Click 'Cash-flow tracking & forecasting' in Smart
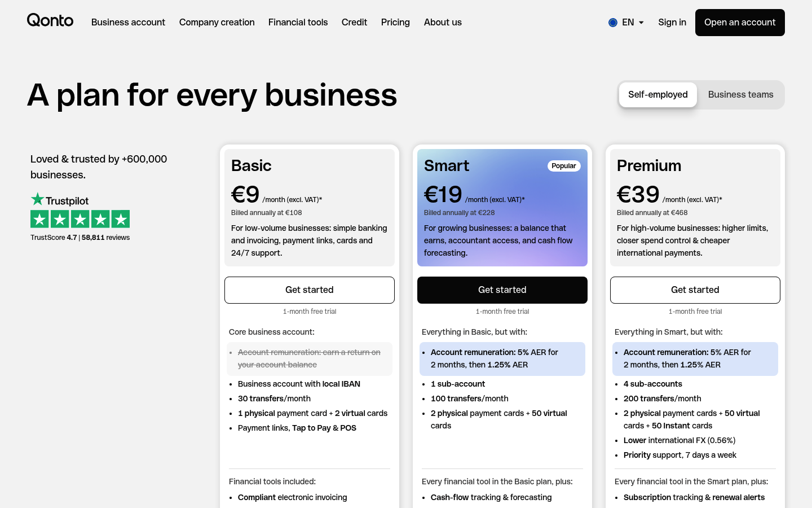 click(491, 497)
